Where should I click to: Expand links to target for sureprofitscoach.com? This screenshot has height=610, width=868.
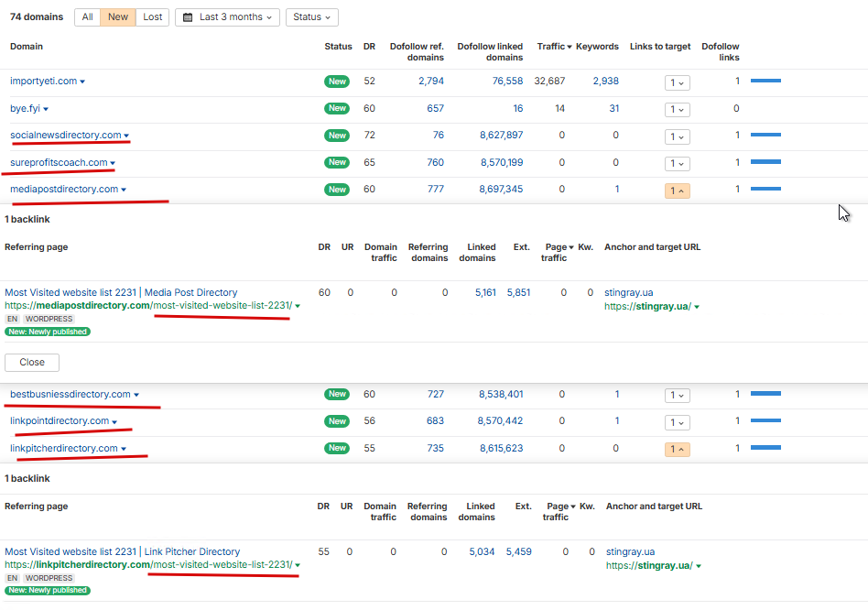coord(677,163)
